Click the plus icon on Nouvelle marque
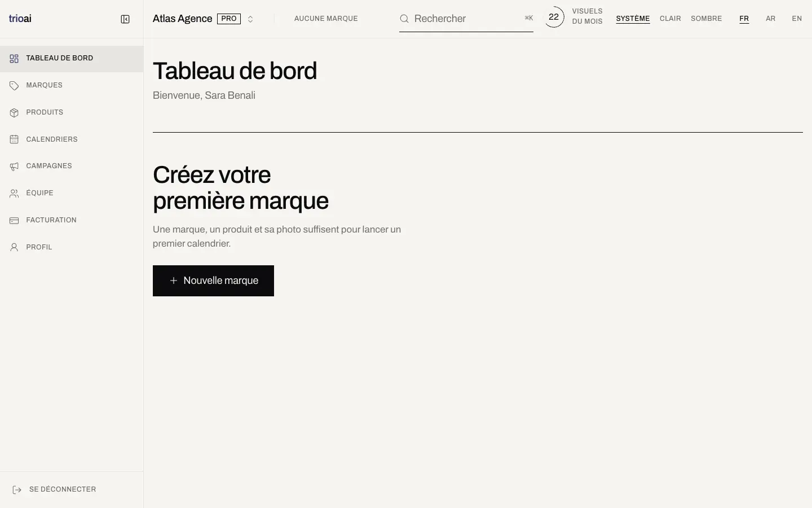Viewport: 812px width, 508px height. click(x=174, y=281)
